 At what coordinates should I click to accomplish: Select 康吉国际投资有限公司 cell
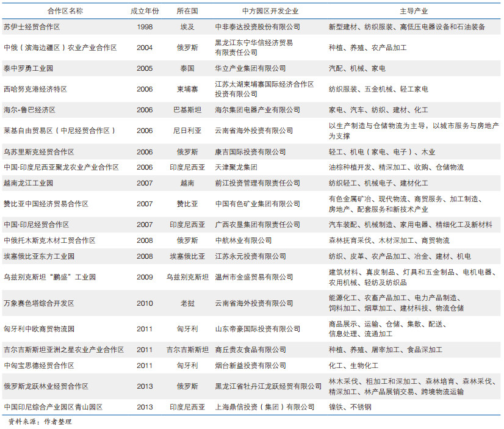point(250,152)
